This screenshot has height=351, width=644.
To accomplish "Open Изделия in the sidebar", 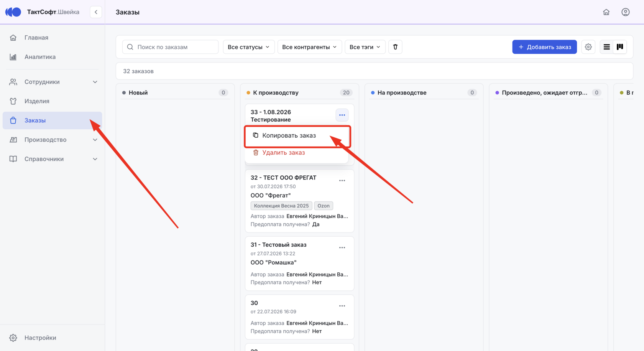I will point(52,101).
